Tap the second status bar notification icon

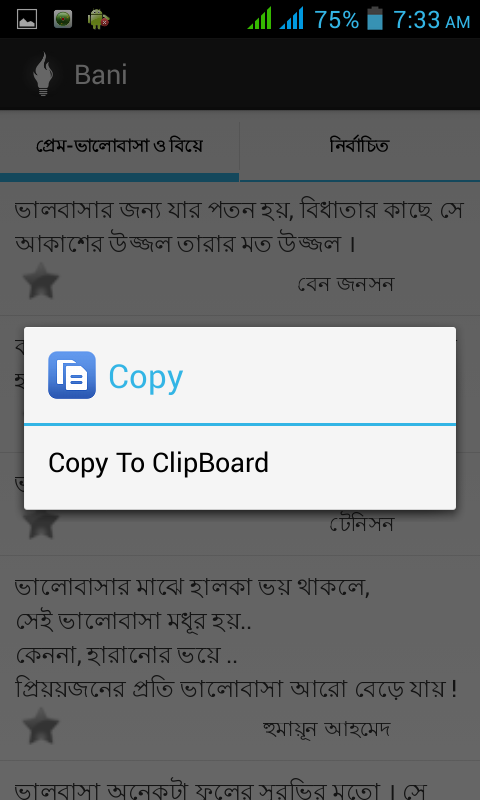point(63,19)
